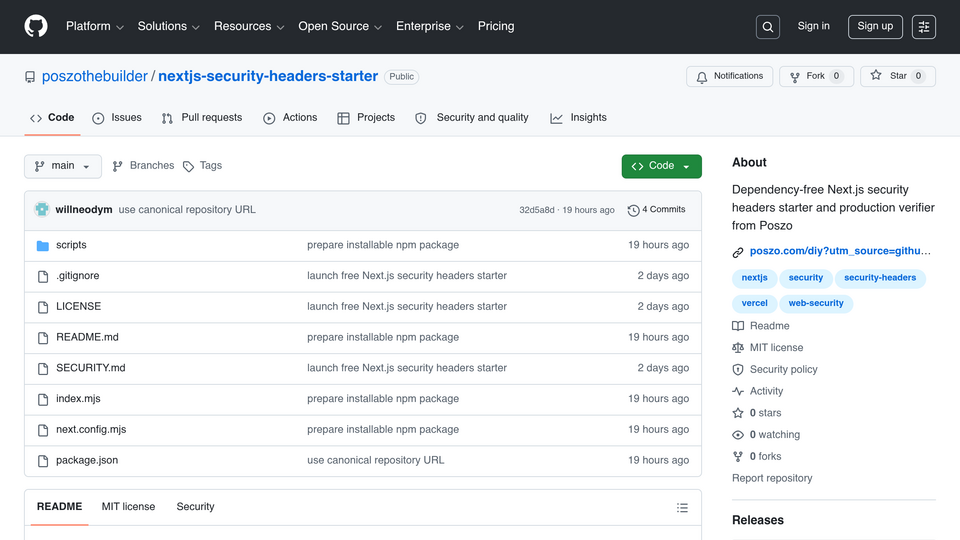
Task: Click the README.md file icon
Action: tap(43, 338)
